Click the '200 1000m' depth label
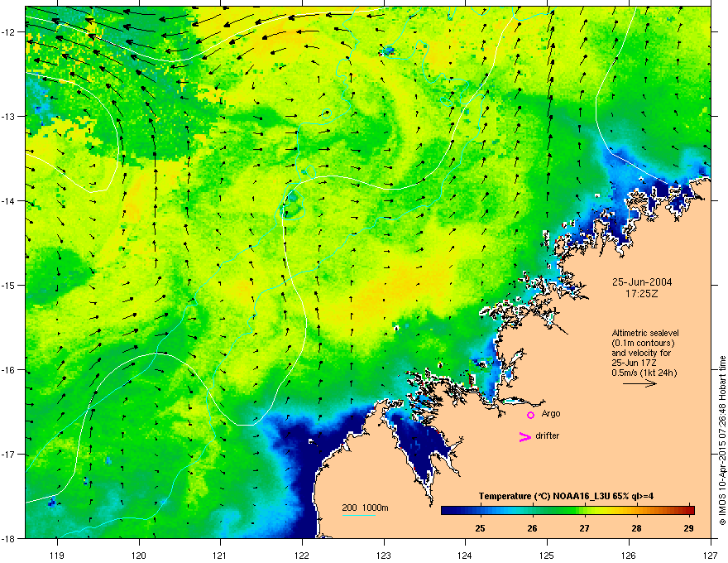 366,508
